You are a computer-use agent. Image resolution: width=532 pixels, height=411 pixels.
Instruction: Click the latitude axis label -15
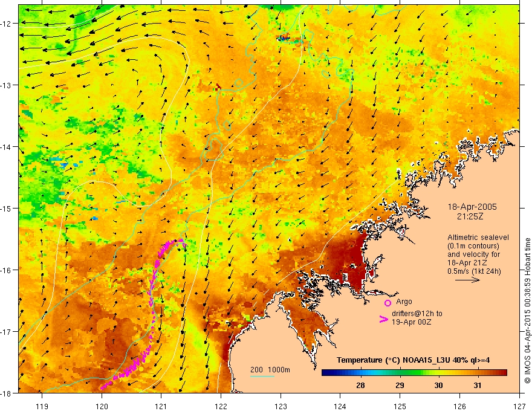(x=6, y=208)
